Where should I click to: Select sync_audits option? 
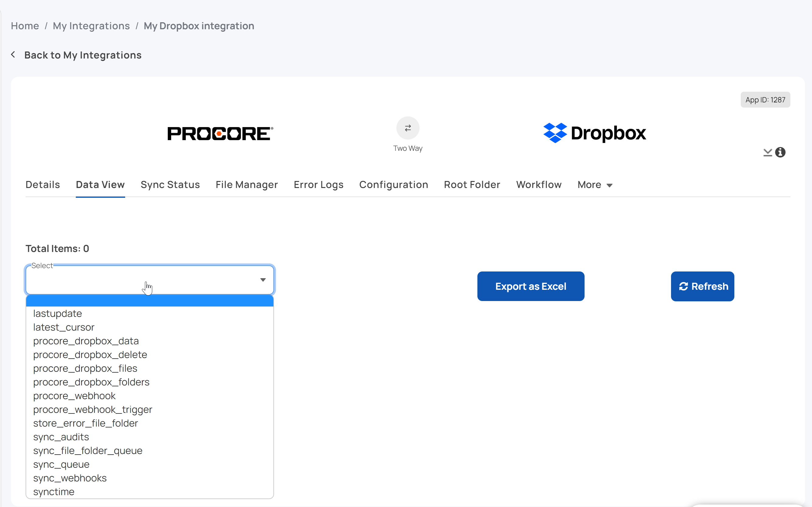click(150, 437)
